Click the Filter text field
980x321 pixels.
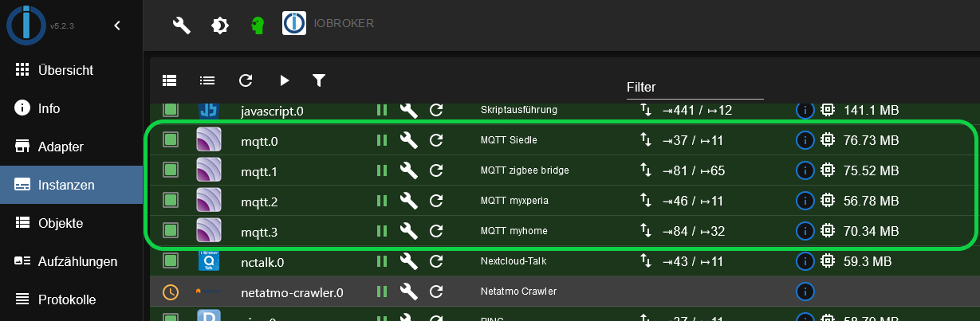[694, 88]
